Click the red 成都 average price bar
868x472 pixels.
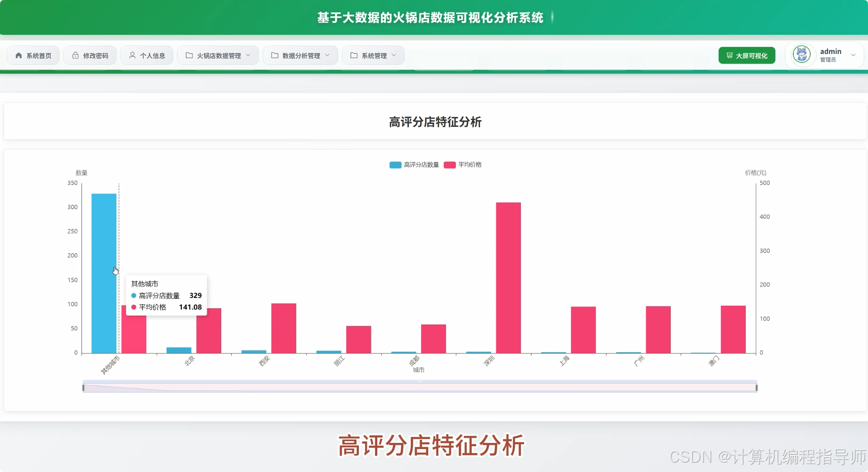click(434, 339)
